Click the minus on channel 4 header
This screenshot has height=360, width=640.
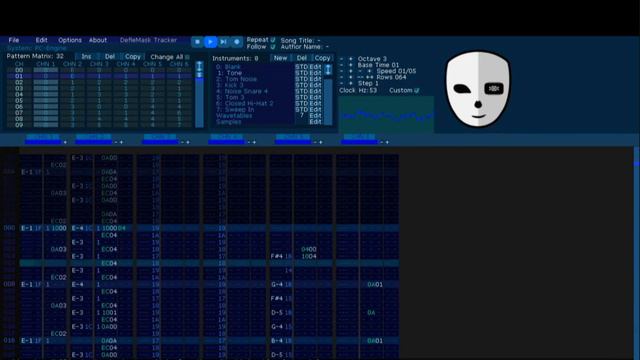tap(249, 142)
